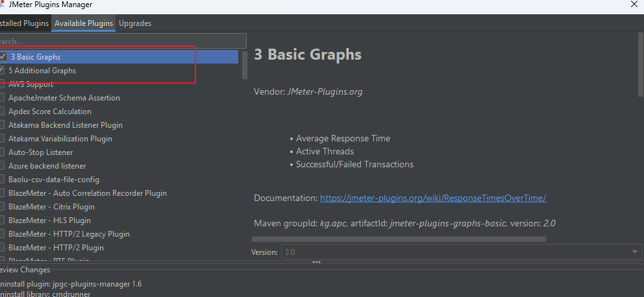Image resolution: width=644 pixels, height=297 pixels.
Task: Check the Apdex Score Calculation checkbox
Action: coord(2,111)
